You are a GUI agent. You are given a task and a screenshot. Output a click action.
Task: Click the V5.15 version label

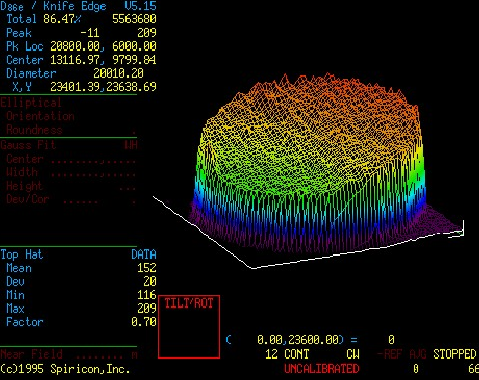click(140, 6)
